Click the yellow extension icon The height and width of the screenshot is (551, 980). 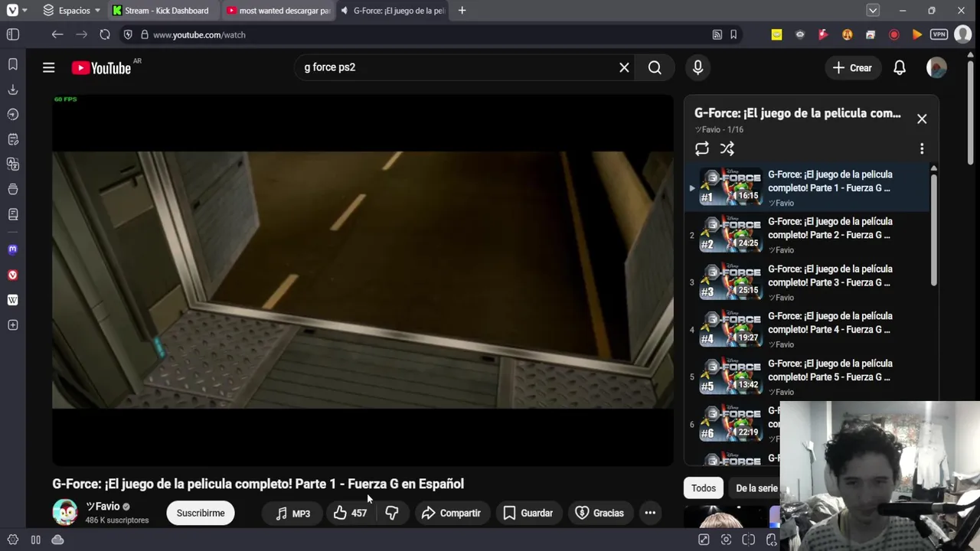click(x=776, y=34)
